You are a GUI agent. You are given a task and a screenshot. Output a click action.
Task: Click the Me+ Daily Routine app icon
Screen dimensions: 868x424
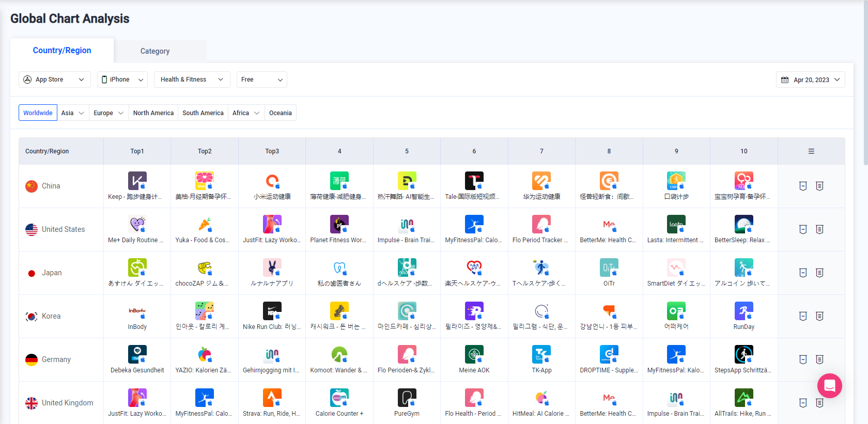(x=137, y=224)
